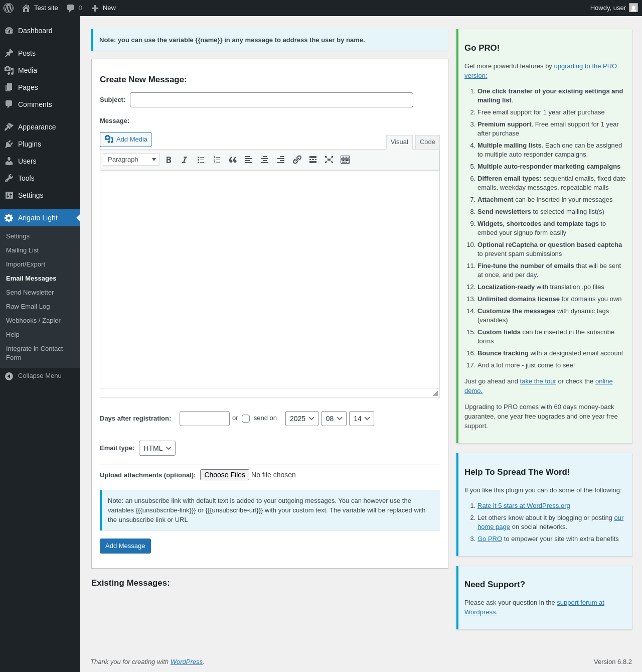
Task: Open Send Newsletter submenu item
Action: 40,293
